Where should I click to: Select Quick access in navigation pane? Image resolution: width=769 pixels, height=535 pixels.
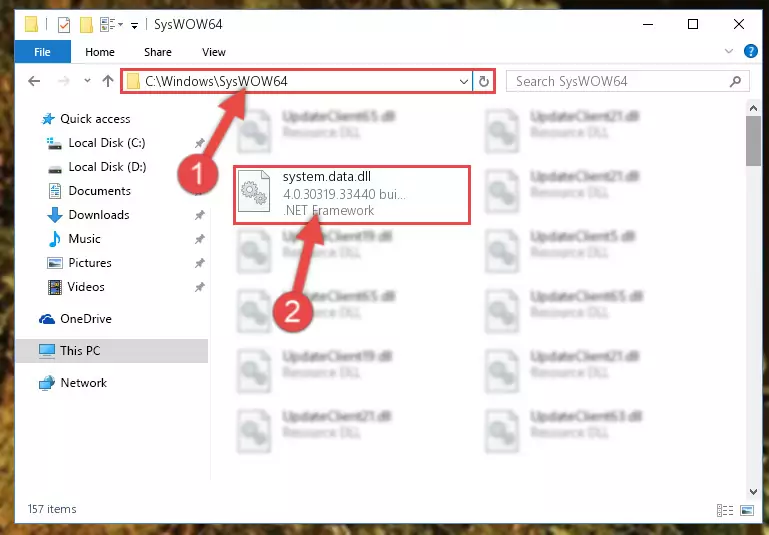[95, 119]
